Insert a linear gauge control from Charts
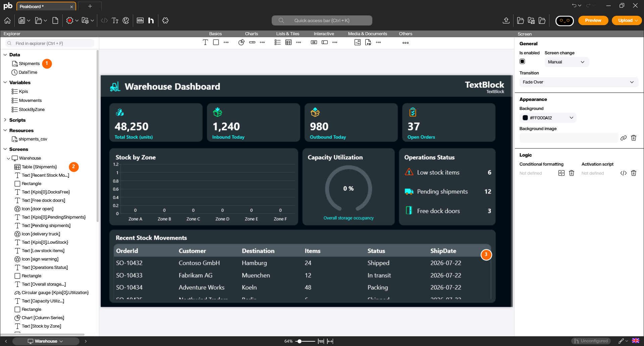The height and width of the screenshot is (346, 644). coord(252,42)
